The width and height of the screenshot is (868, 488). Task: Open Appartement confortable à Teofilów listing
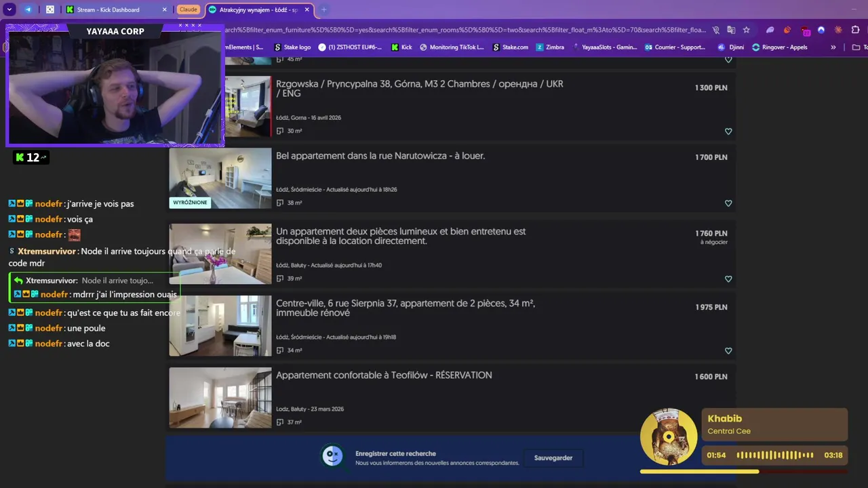pyautogui.click(x=384, y=375)
